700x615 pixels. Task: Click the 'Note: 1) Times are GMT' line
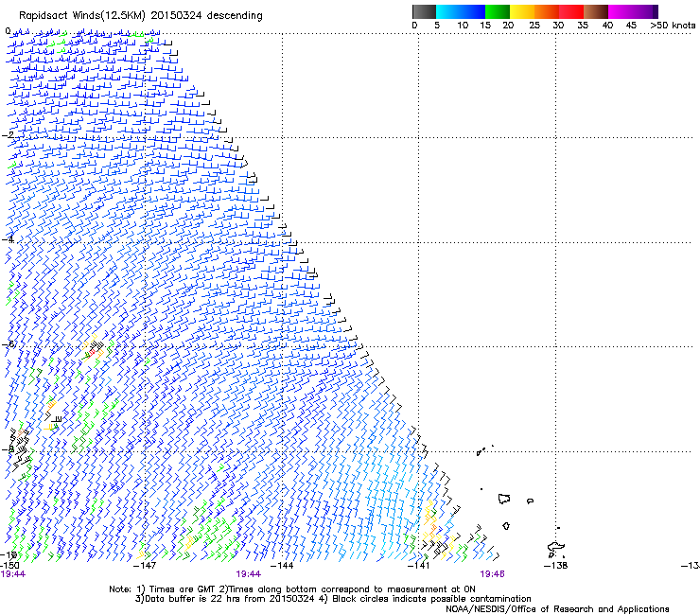pyautogui.click(x=292, y=589)
